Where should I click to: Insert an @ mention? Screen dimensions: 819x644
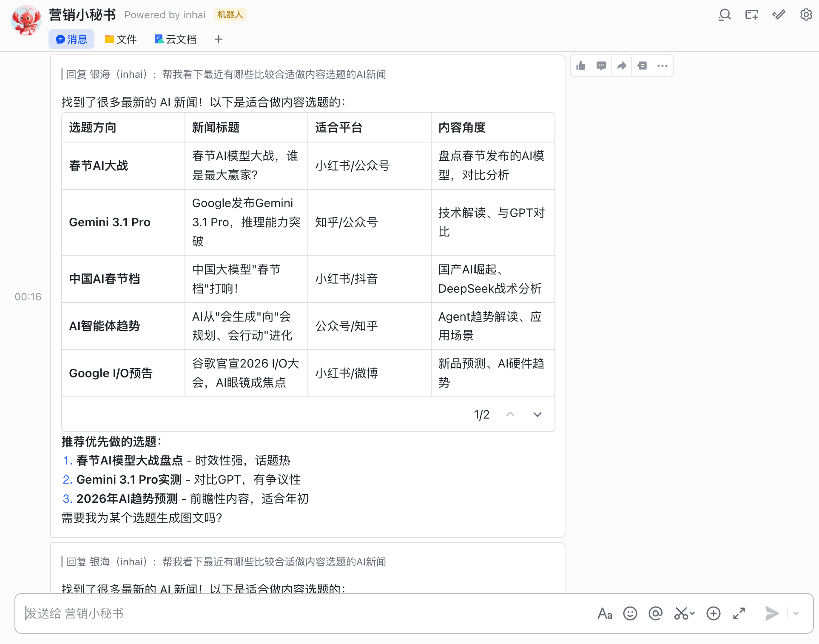(x=655, y=613)
